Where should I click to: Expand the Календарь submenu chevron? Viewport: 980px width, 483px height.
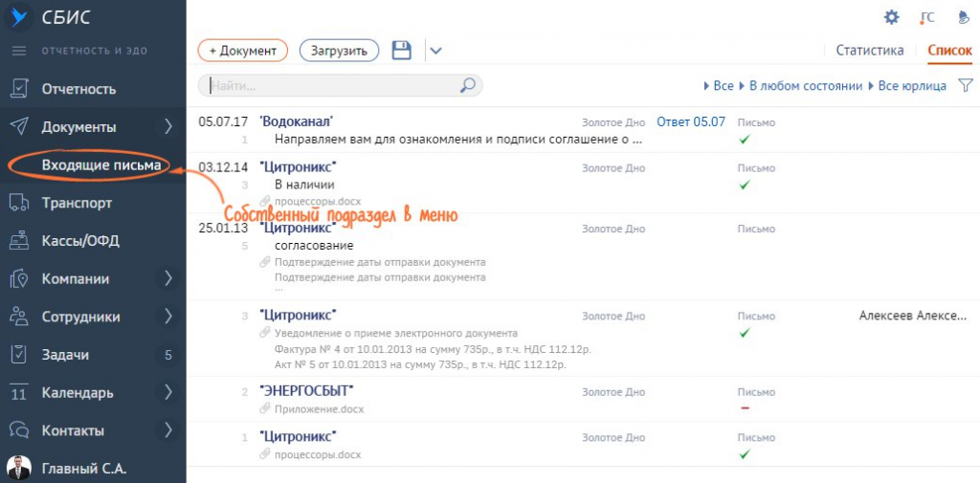click(167, 393)
